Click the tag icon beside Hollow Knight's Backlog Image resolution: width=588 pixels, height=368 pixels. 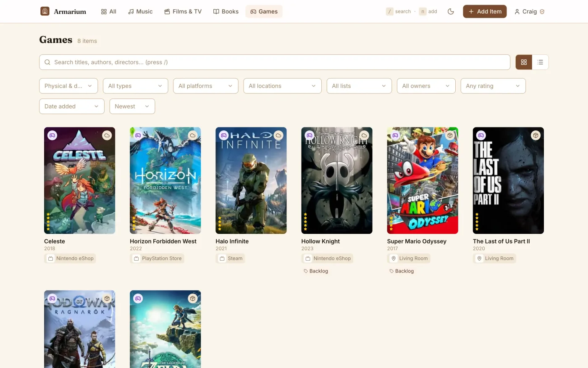click(306, 271)
